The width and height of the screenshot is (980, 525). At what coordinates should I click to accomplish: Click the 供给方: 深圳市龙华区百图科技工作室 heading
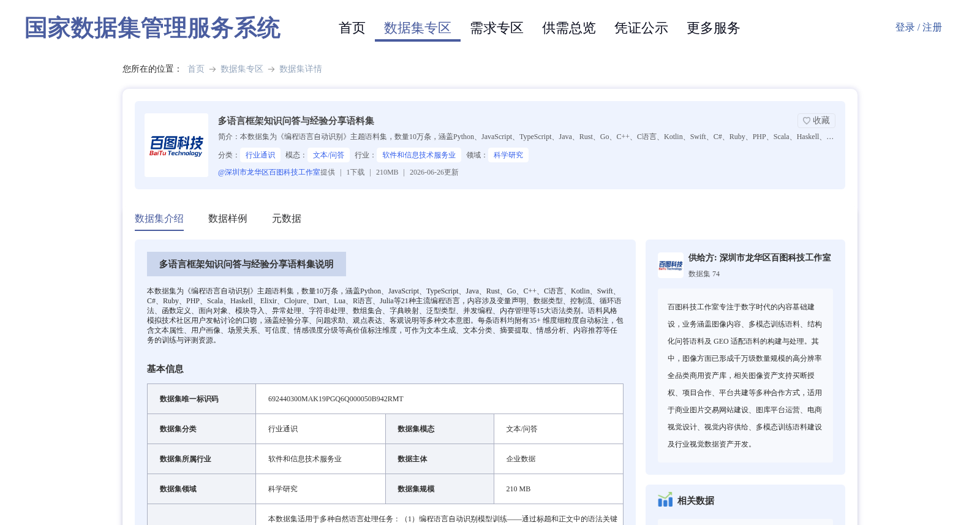pyautogui.click(x=759, y=258)
